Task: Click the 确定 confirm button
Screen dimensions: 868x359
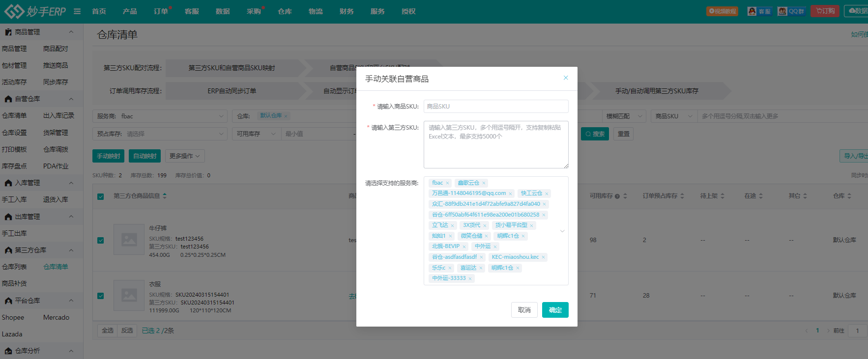Action: point(555,310)
